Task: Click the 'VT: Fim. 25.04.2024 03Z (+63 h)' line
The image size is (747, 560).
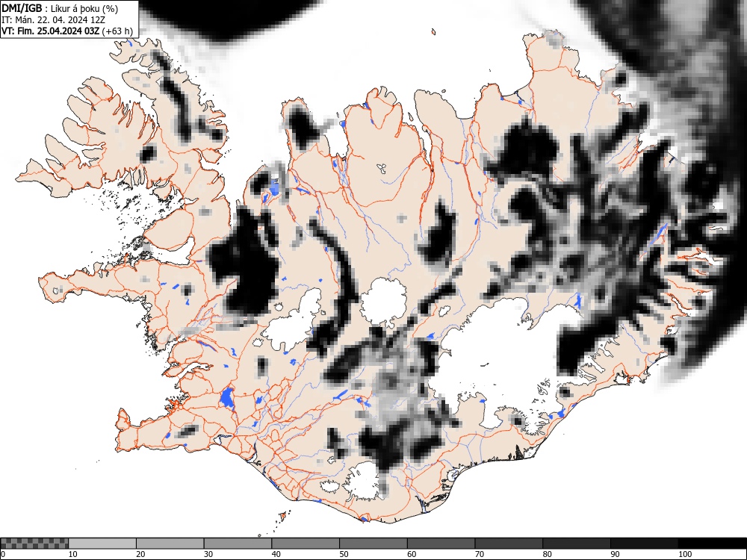Action: tap(67, 31)
